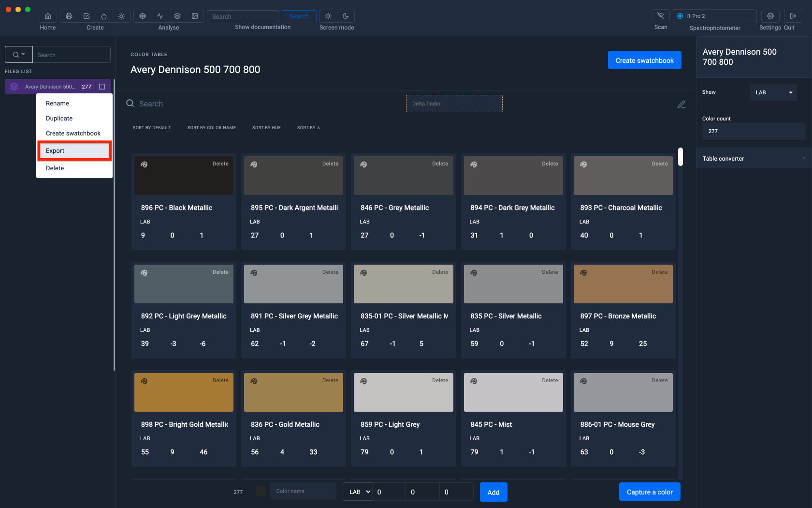
Task: Click palette icon on 886-01 PC Mouse Grey card
Action: click(x=583, y=381)
